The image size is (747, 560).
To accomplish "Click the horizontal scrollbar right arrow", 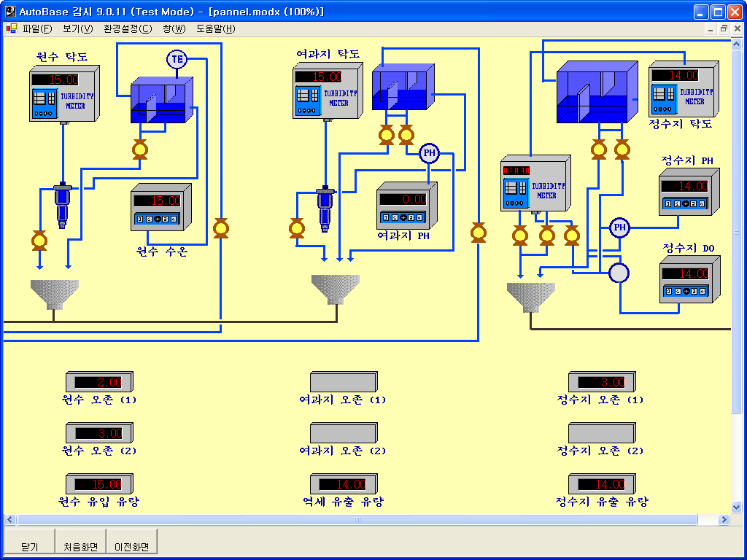I will tap(724, 520).
